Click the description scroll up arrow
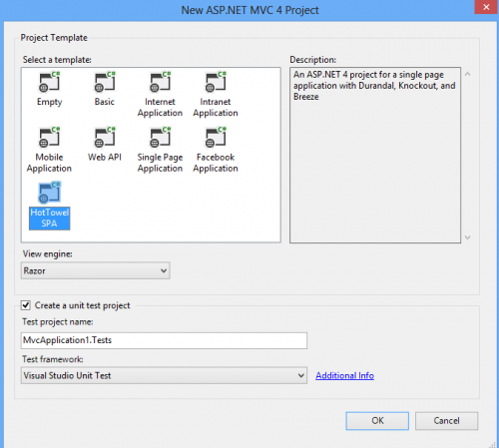Screen dimensions: 499x448 pos(467,74)
